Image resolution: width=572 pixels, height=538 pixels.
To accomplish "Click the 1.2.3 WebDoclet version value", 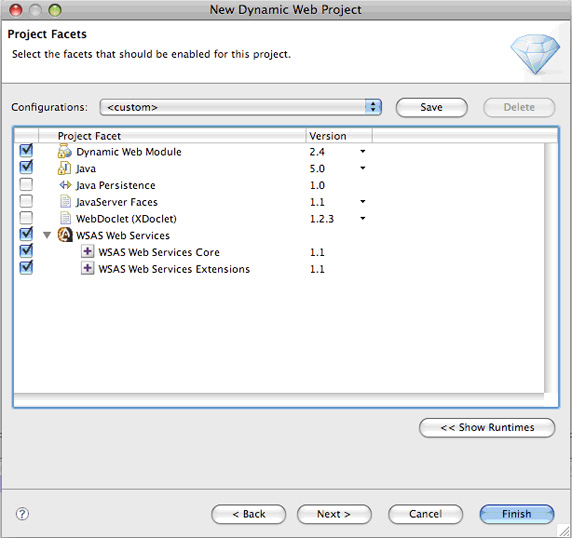I will 322,219.
